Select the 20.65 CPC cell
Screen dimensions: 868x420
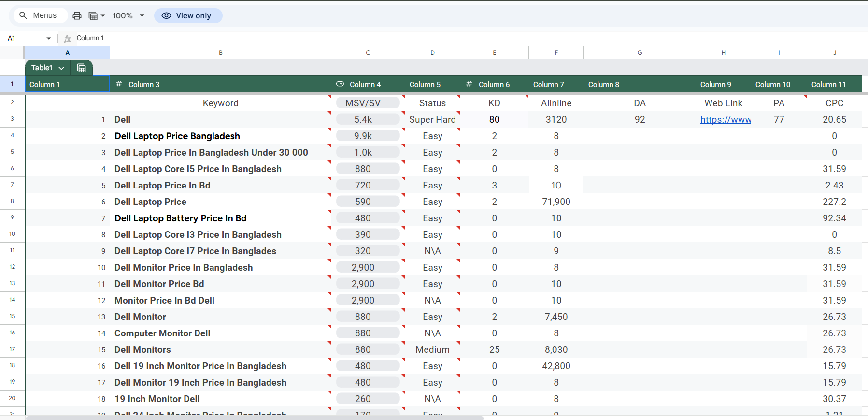[x=835, y=119]
